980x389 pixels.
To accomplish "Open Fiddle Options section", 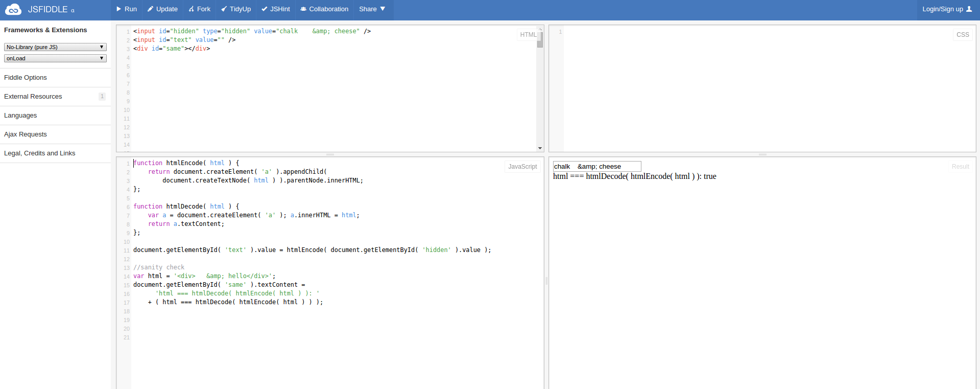I will [x=26, y=78].
